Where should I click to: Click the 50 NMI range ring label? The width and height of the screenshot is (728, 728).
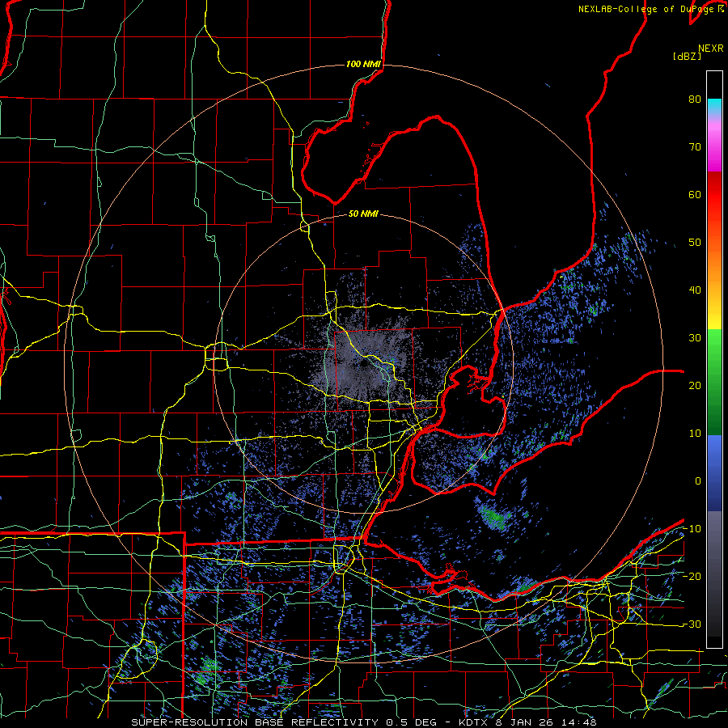point(363,214)
